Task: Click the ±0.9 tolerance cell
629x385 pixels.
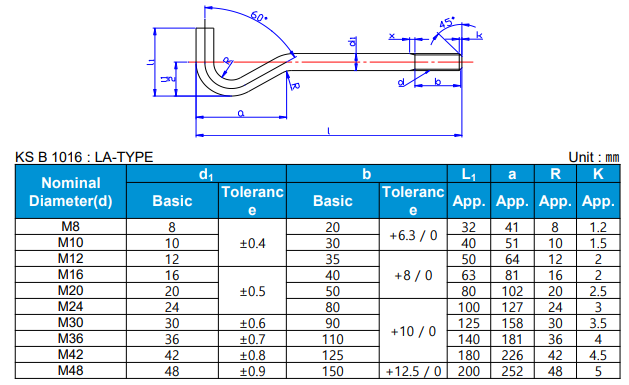Action: click(252, 371)
